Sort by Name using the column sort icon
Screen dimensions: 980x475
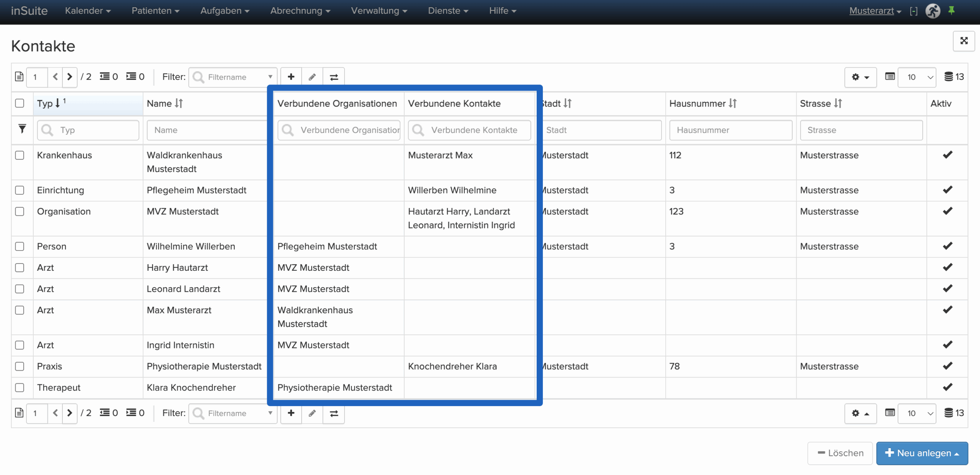tap(179, 103)
